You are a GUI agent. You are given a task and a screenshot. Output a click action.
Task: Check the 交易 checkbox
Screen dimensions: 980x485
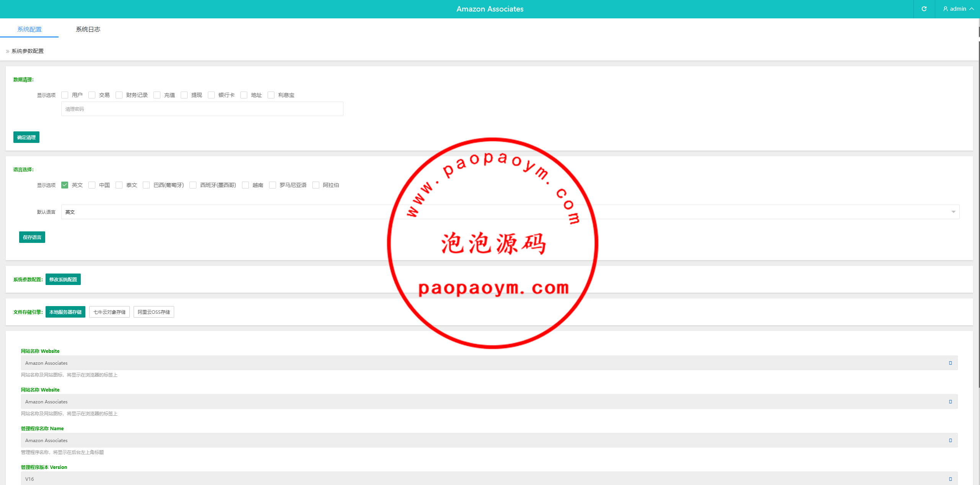point(92,95)
